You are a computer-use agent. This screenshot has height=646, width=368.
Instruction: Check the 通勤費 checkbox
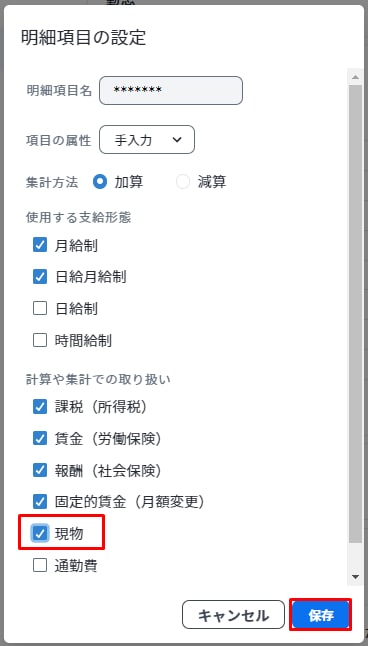coord(40,566)
